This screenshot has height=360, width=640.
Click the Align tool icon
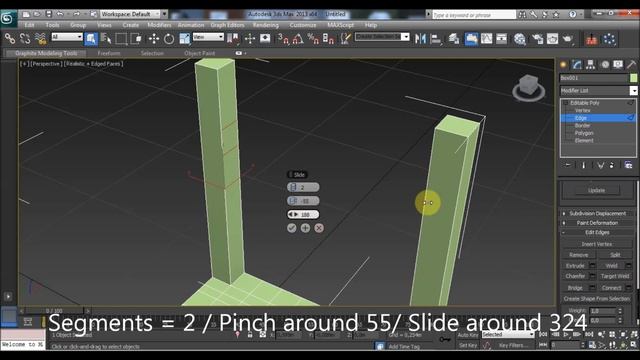pos(435,39)
